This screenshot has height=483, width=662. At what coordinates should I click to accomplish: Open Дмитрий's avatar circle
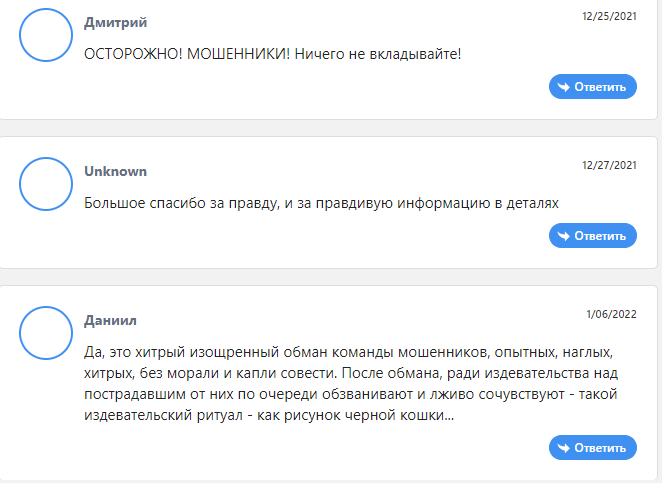[46, 35]
